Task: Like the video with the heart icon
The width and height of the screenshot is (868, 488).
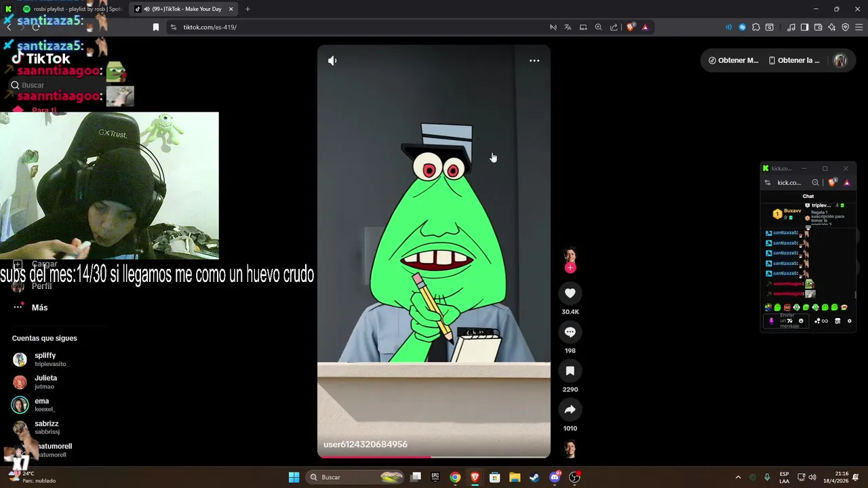Action: click(570, 293)
